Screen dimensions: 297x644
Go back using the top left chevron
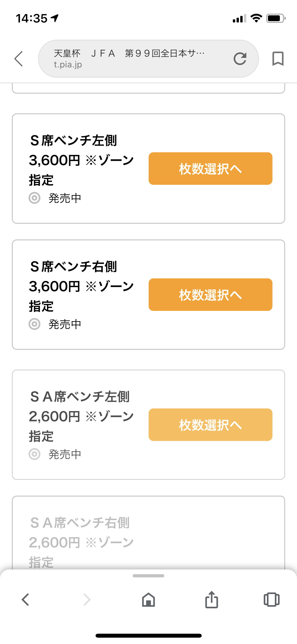coord(19,59)
